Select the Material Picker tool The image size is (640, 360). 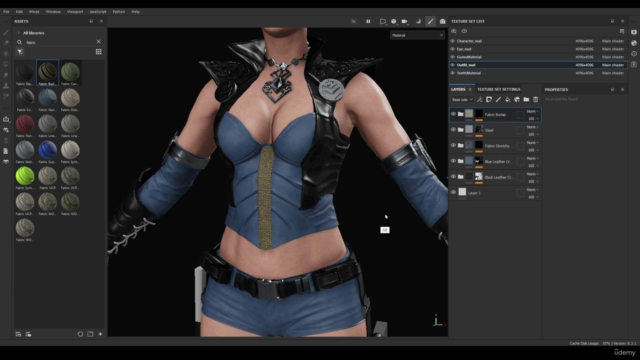[x=6, y=96]
